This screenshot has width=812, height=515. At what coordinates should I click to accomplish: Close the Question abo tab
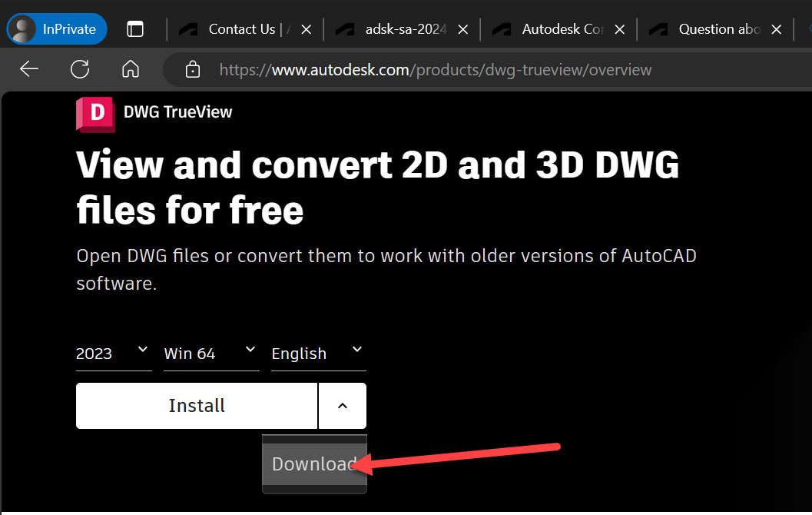tap(776, 29)
